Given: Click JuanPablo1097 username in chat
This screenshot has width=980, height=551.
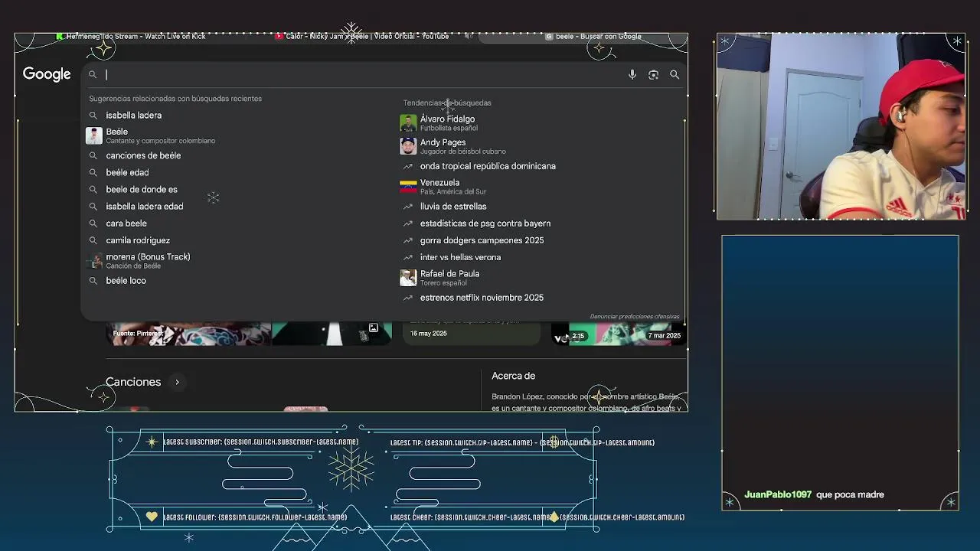Looking at the screenshot, I should [778, 494].
